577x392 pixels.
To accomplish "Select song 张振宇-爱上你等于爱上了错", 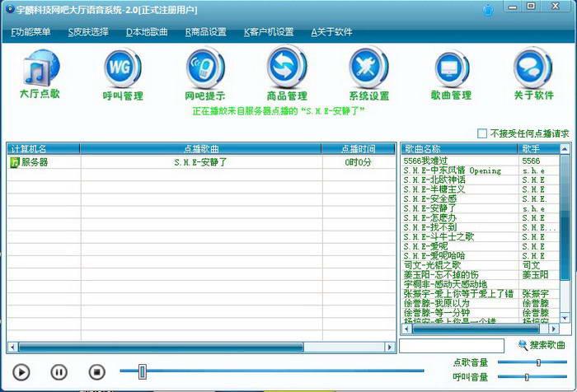I will tap(481, 294).
